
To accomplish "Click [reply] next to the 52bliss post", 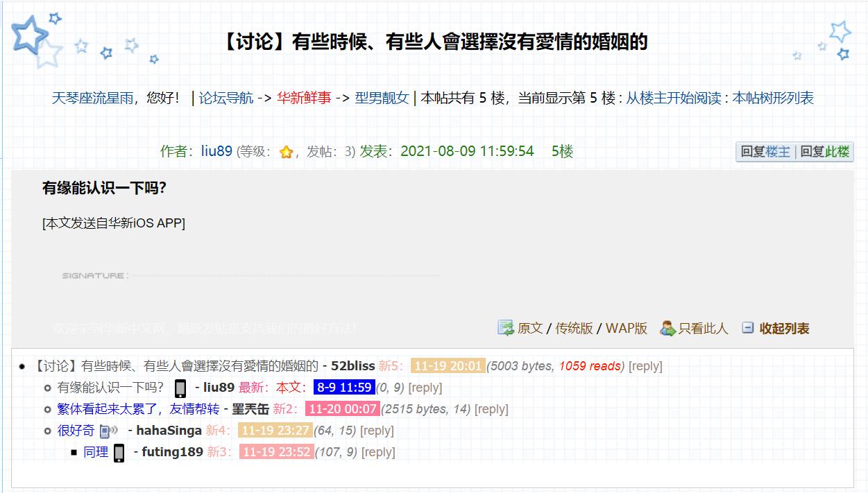I will 645,366.
